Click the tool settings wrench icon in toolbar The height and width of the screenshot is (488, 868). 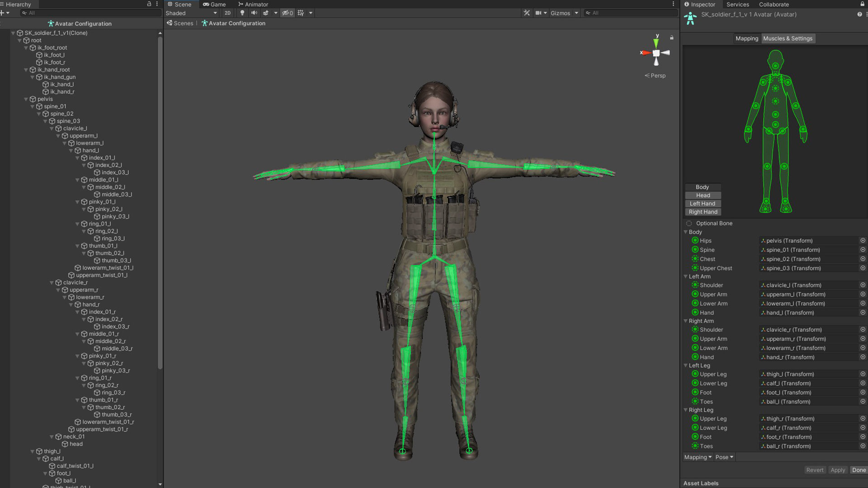pos(527,13)
